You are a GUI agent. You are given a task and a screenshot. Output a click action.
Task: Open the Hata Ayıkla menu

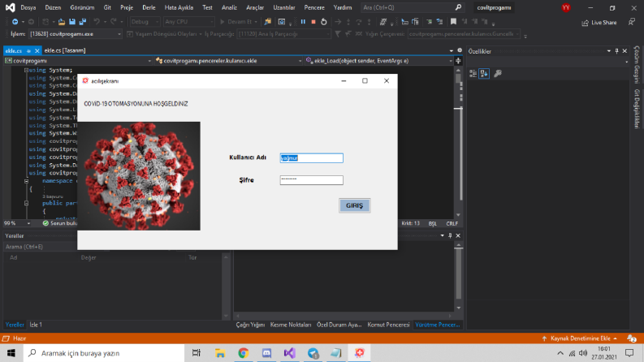coord(179,7)
